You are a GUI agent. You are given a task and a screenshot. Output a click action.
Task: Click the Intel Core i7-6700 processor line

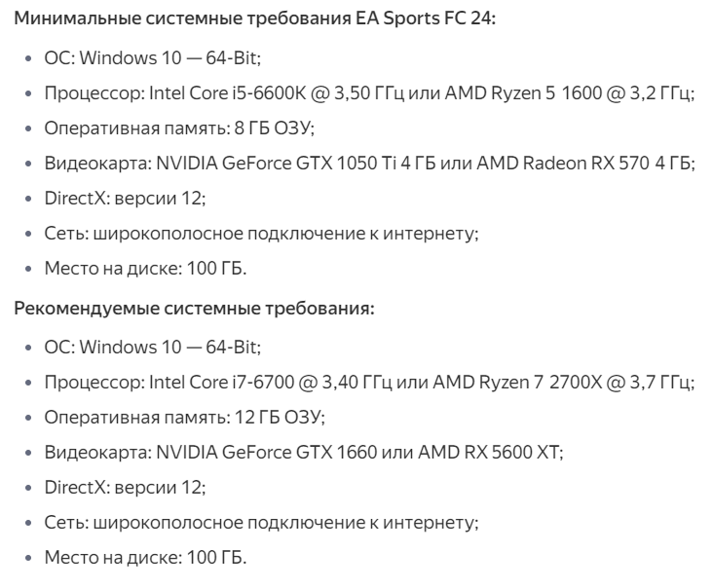tap(369, 383)
